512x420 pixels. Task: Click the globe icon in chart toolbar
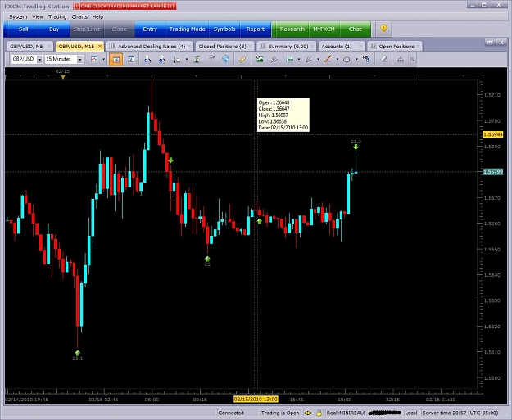225,59
